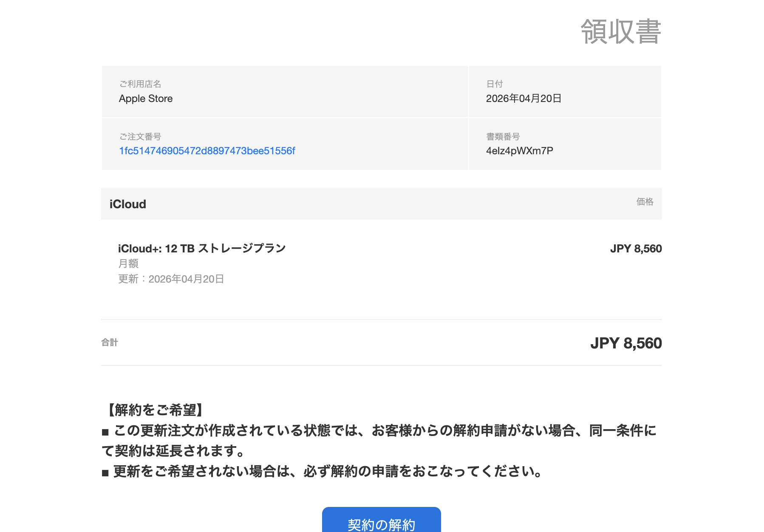764x532 pixels.
Task: Click the 【解約をご希望】 heading
Action: coord(155,410)
